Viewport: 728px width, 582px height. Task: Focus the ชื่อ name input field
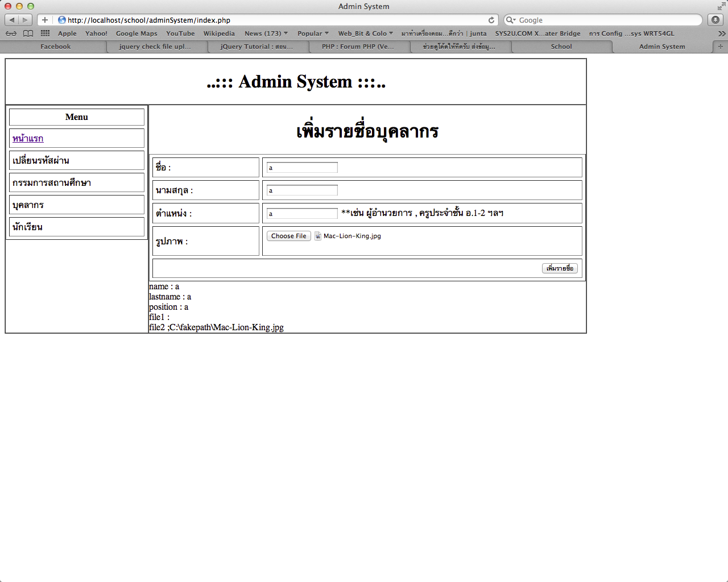[x=302, y=168]
